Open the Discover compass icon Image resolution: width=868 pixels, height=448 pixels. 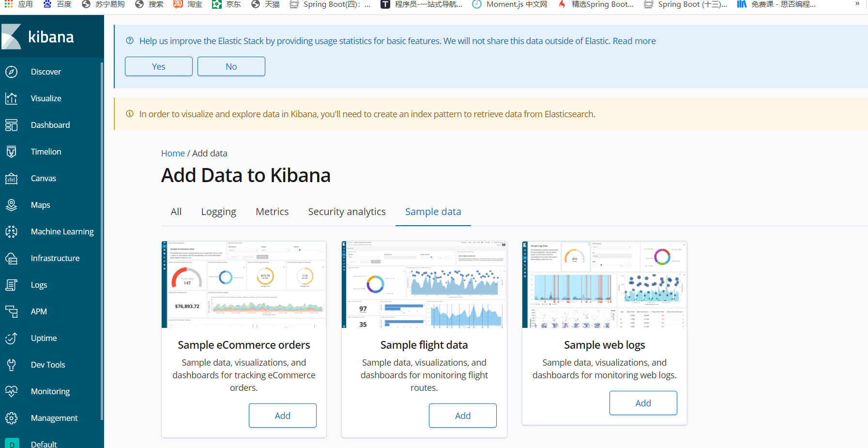tap(12, 72)
